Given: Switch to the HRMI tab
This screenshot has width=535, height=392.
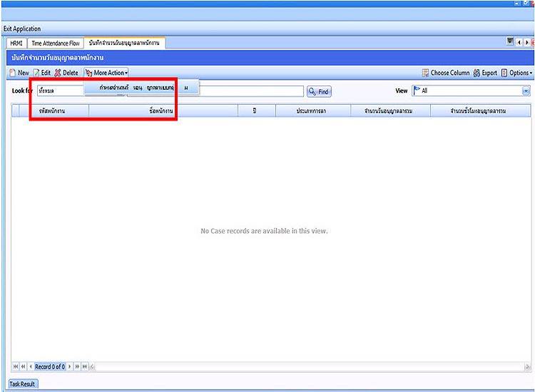Looking at the screenshot, I should pos(16,43).
